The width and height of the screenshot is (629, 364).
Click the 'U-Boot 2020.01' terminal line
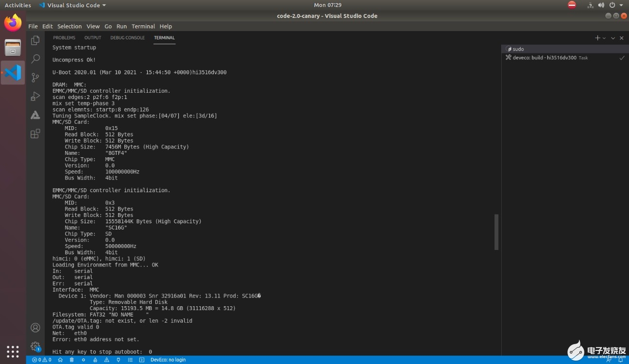139,72
